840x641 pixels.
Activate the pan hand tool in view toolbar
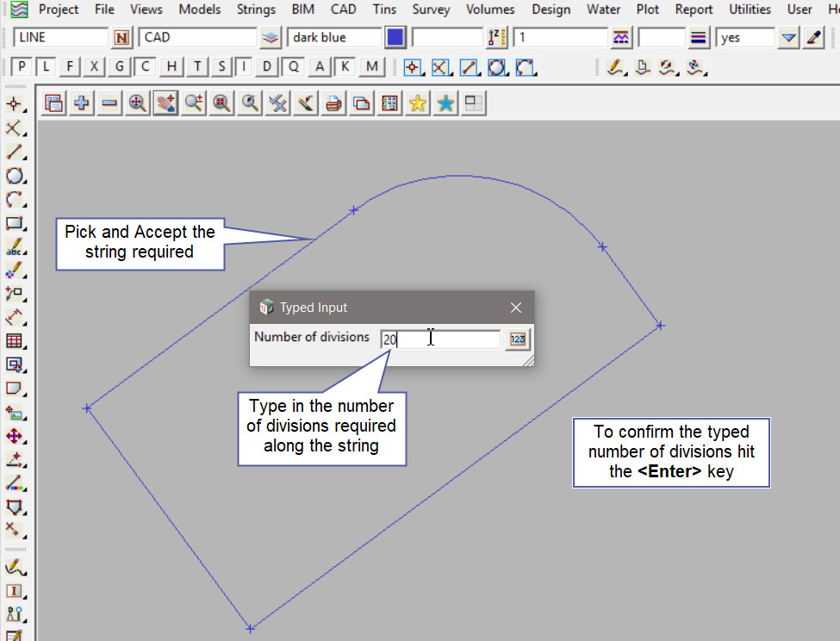tap(165, 103)
